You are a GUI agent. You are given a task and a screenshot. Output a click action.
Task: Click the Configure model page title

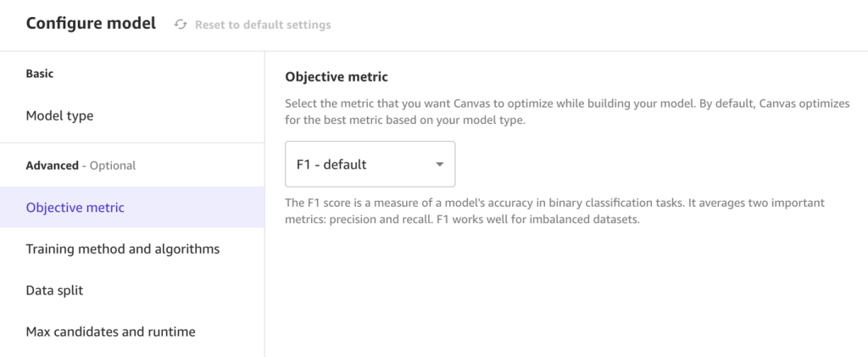point(91,24)
